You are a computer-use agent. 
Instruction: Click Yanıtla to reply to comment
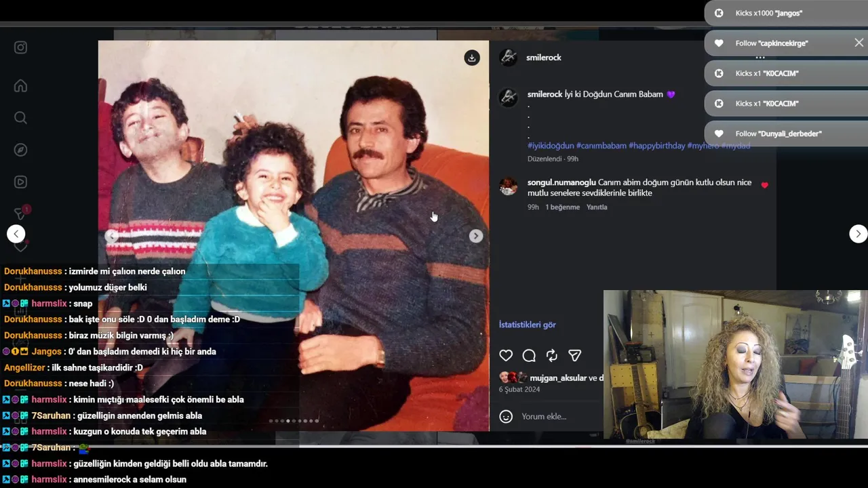[597, 207]
